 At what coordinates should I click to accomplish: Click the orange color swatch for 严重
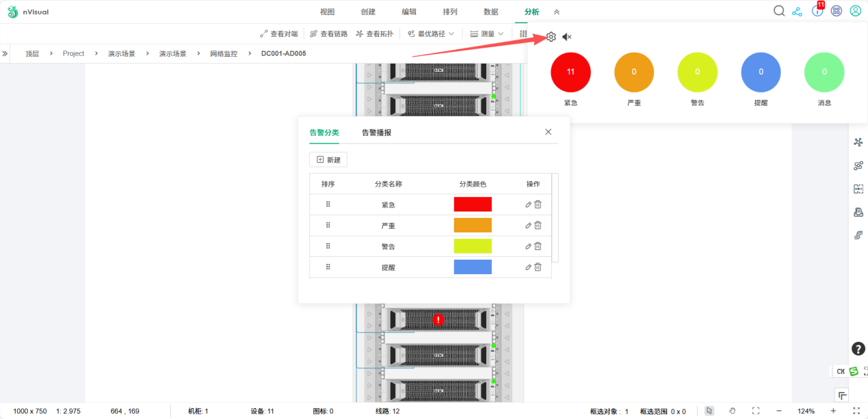click(473, 225)
